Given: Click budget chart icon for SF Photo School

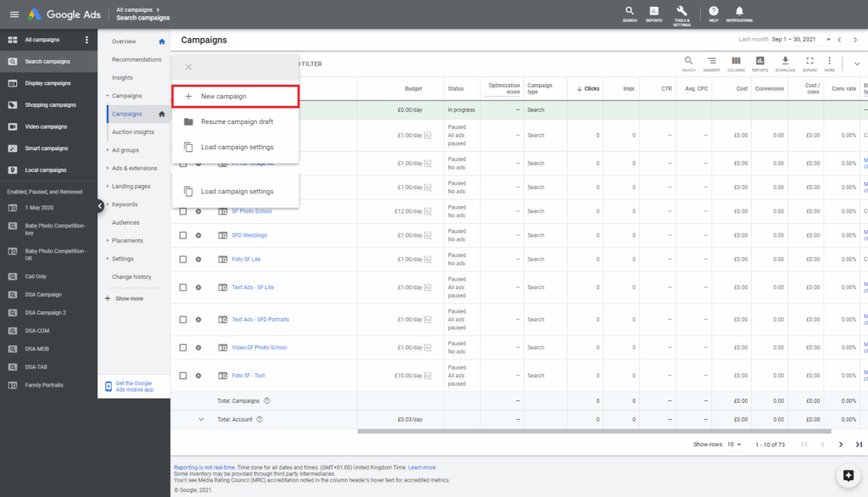Looking at the screenshot, I should point(427,211).
